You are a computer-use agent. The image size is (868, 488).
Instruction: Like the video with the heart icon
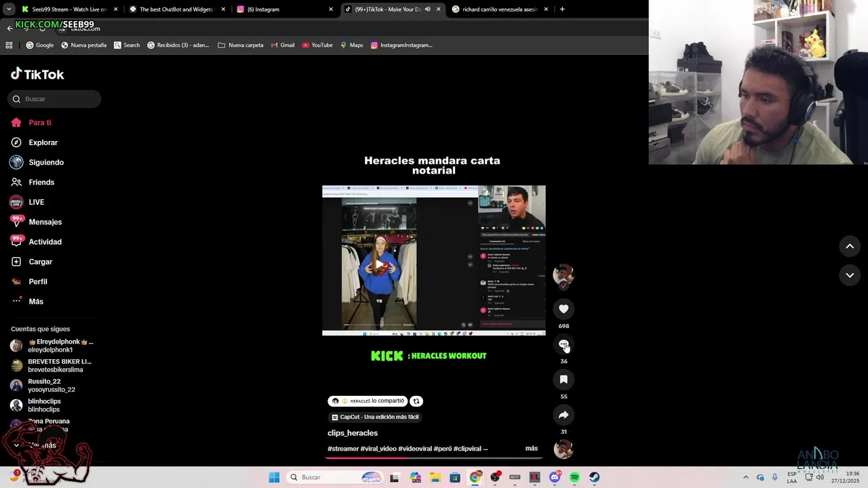[x=564, y=309]
